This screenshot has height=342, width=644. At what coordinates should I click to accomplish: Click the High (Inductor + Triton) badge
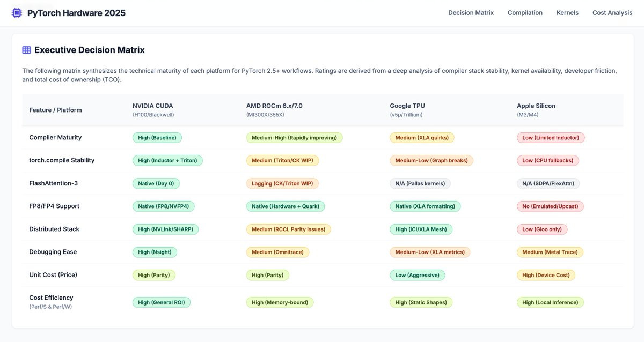(167, 160)
